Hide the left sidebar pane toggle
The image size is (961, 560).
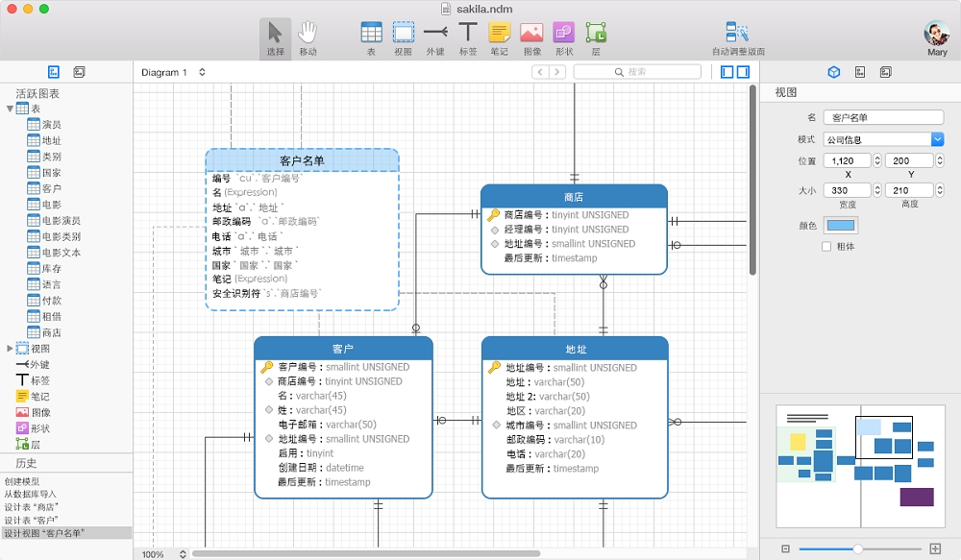pyautogui.click(x=727, y=72)
